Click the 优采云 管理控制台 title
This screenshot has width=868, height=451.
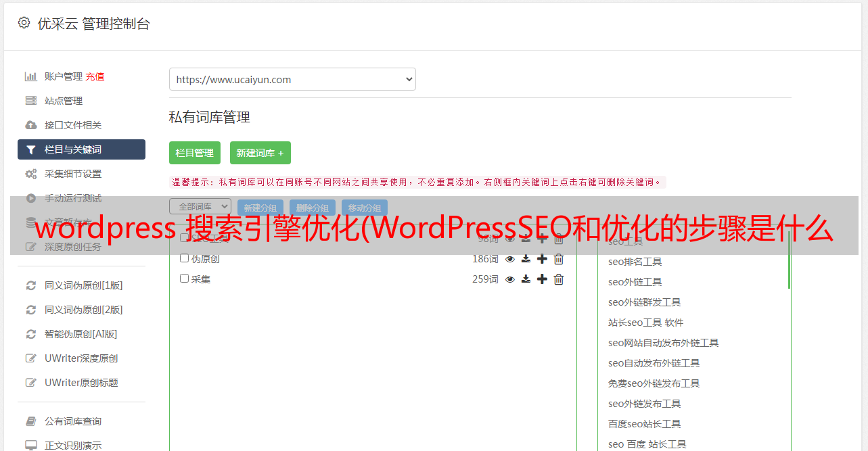click(93, 24)
